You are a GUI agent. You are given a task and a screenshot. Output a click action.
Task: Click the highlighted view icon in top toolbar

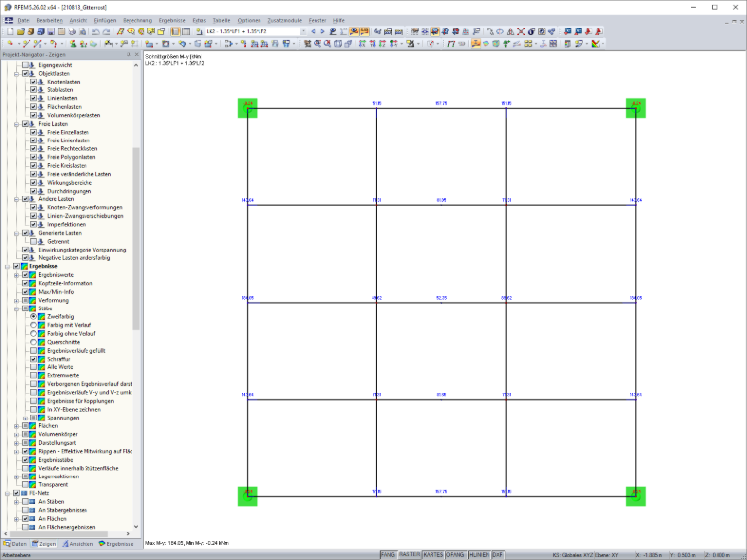[435, 31]
